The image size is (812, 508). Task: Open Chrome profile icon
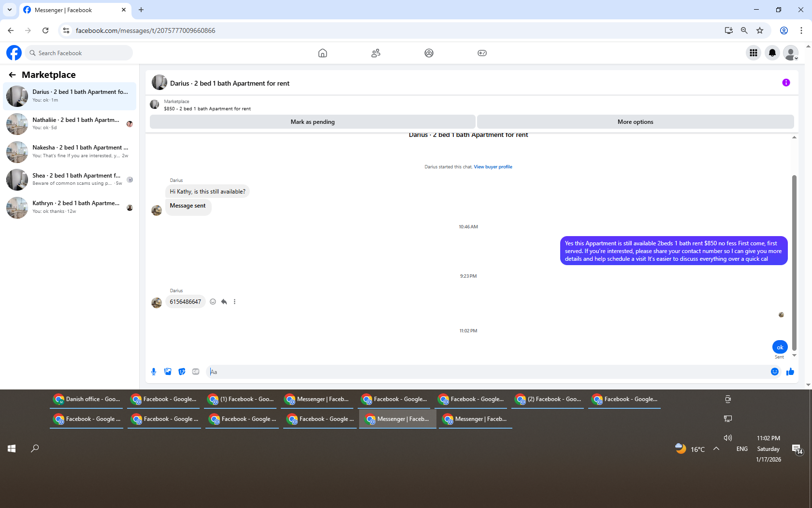click(784, 30)
